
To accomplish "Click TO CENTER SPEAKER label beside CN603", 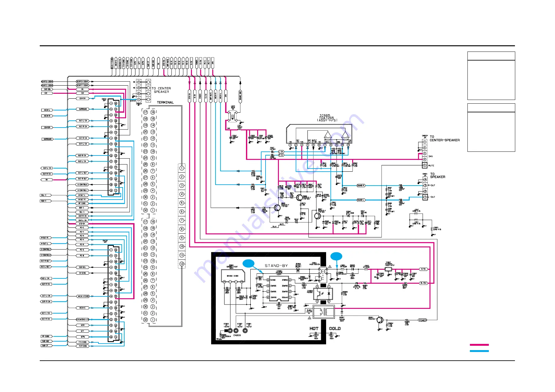I will coord(161,90).
